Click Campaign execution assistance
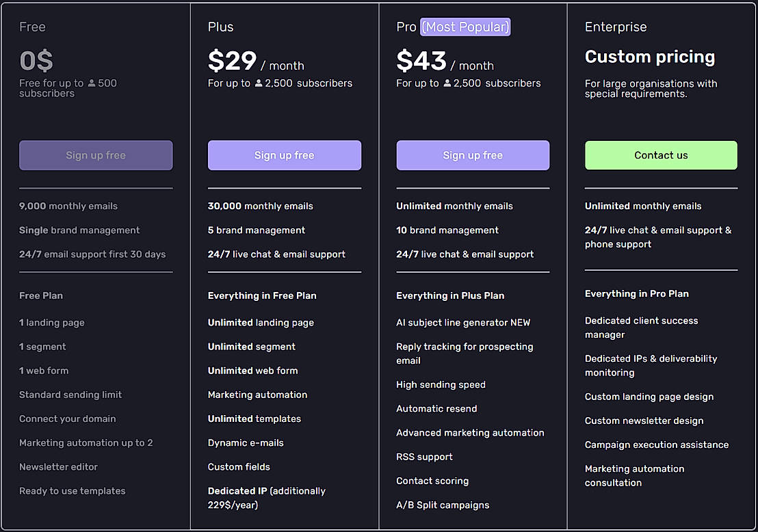 point(657,445)
